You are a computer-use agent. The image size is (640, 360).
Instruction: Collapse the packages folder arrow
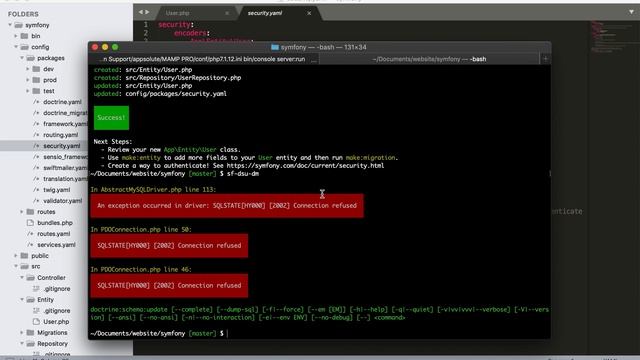tap(22, 58)
